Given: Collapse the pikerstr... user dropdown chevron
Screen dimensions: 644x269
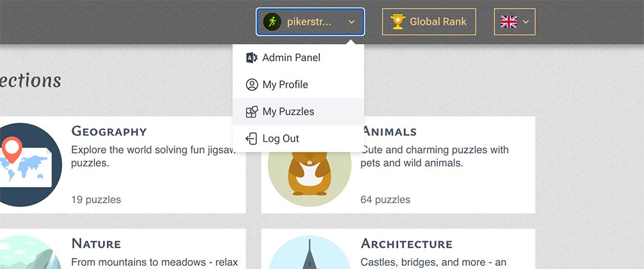Looking at the screenshot, I should click(352, 22).
